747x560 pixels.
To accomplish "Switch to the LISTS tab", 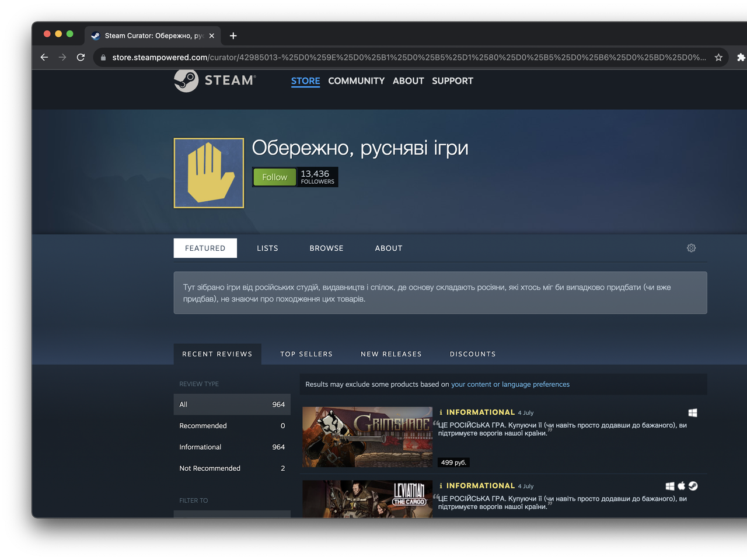I will [x=267, y=248].
